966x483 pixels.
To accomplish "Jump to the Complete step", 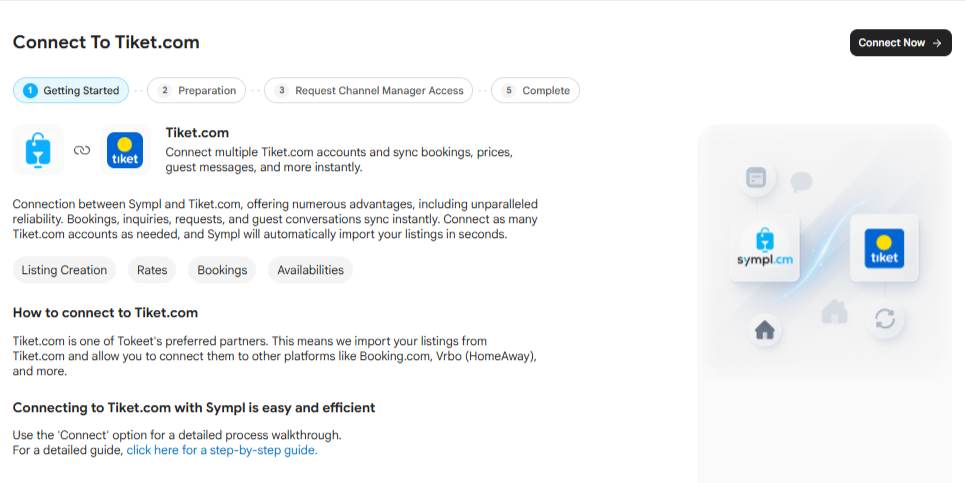I will (535, 91).
